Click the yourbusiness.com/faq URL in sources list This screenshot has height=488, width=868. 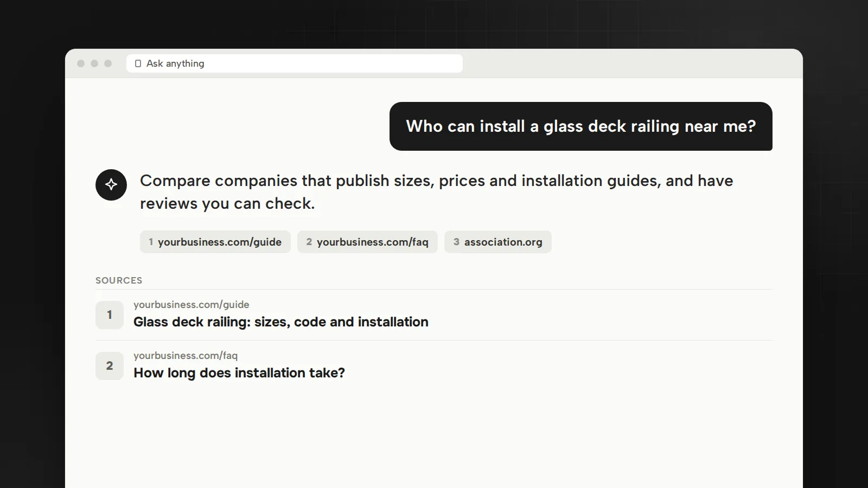[x=186, y=356]
